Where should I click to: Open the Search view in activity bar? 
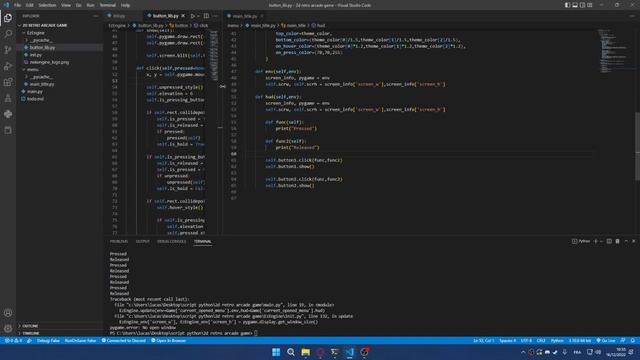coord(8,34)
